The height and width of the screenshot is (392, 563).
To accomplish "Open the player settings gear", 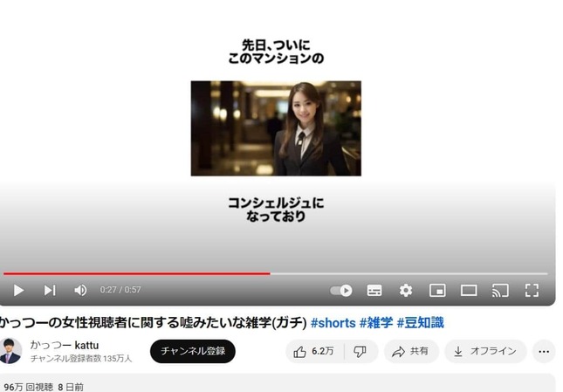I will (406, 290).
